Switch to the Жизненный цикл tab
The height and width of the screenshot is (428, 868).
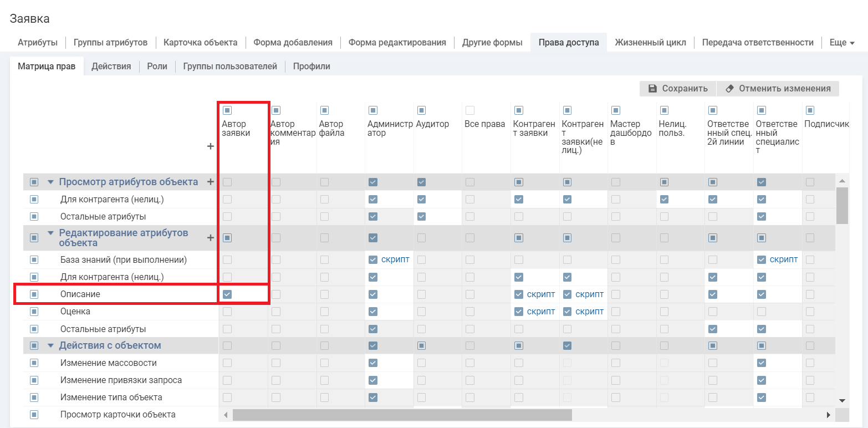tap(650, 43)
